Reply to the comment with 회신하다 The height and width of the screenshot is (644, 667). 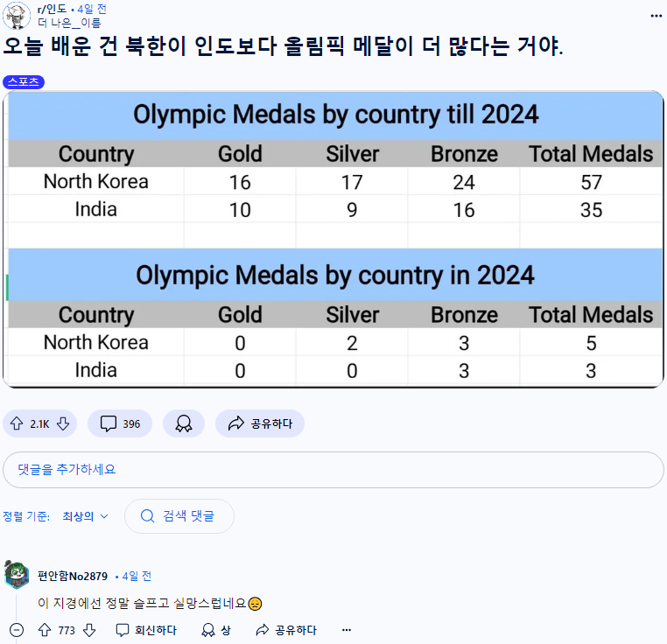(x=146, y=630)
